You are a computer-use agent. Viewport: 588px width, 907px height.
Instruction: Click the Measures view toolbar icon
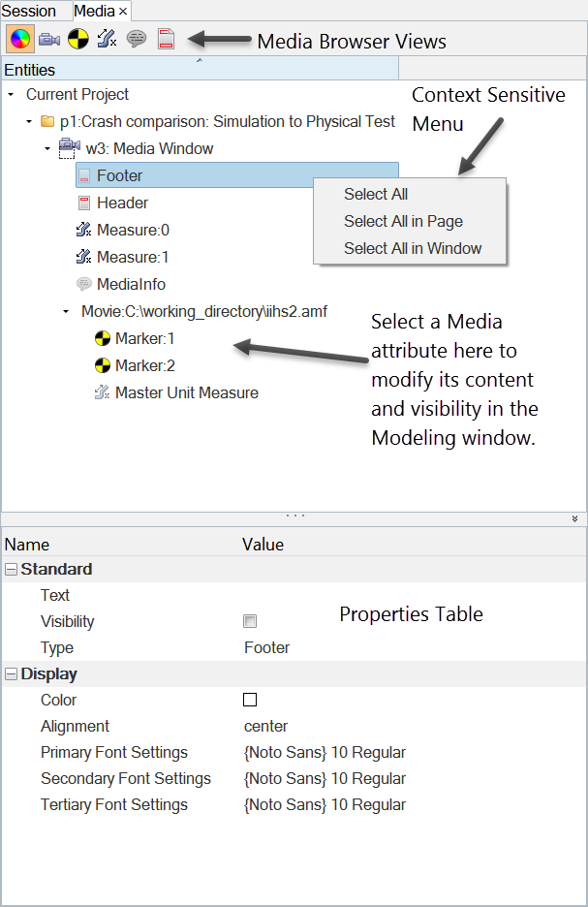(108, 40)
